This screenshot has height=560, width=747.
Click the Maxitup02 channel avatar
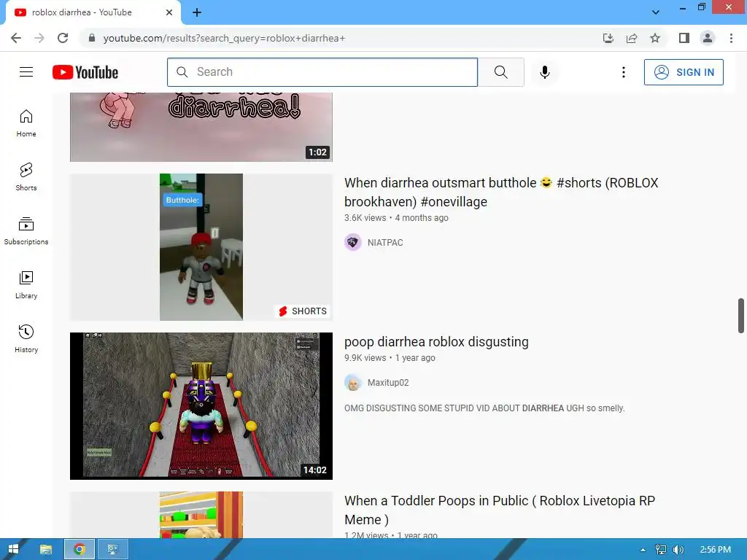(353, 382)
